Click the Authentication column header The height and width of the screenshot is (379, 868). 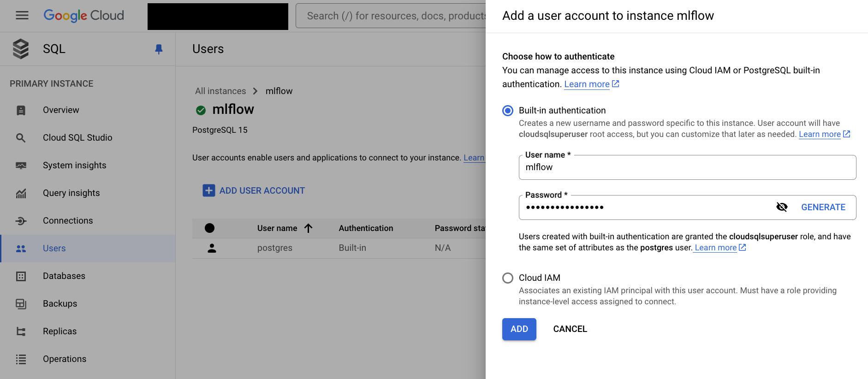pos(366,228)
